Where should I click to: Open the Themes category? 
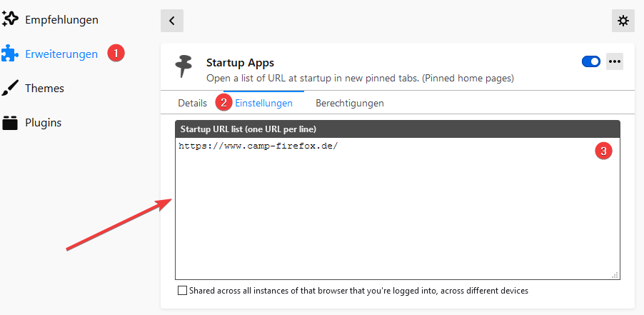(44, 88)
